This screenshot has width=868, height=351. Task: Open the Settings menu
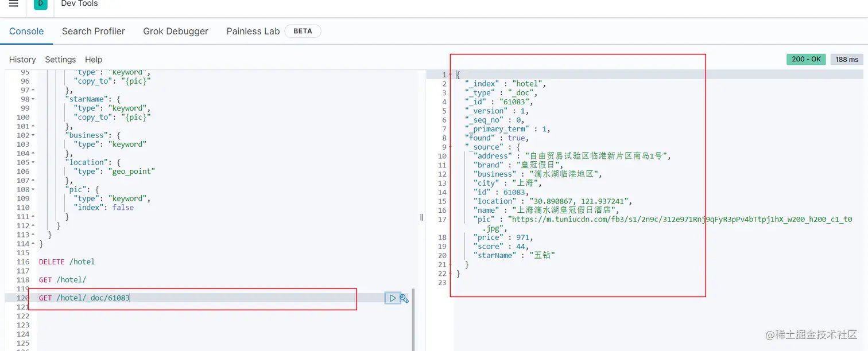[60, 60]
